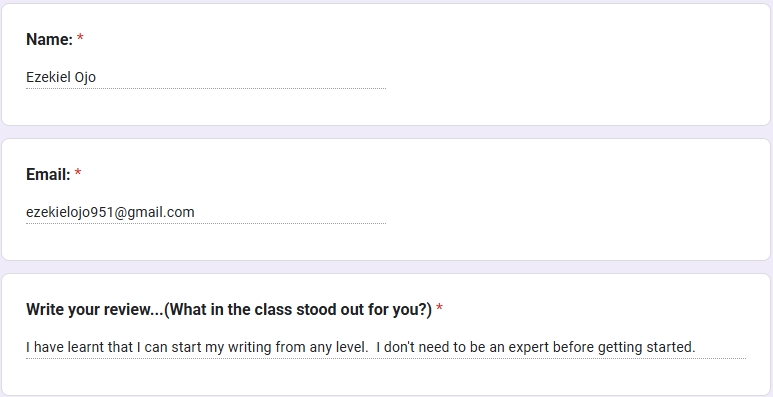Click the red asterisk after the review question
This screenshot has height=397, width=773.
tap(439, 308)
